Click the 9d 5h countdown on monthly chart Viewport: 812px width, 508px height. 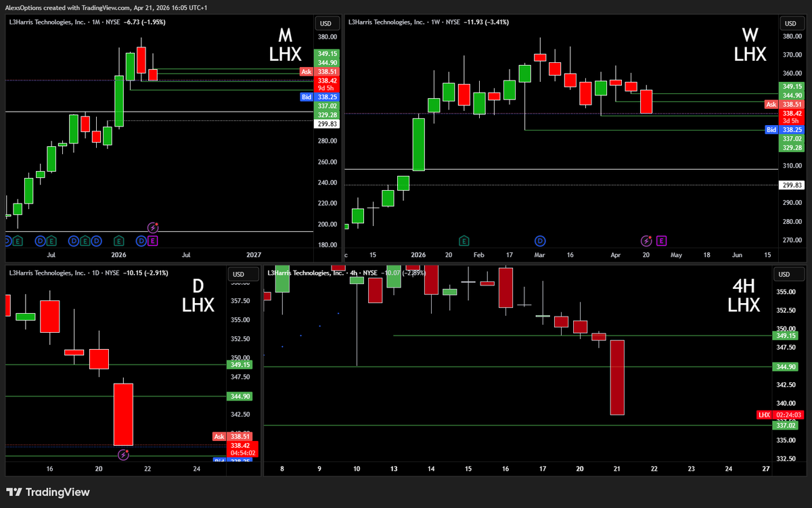(326, 87)
